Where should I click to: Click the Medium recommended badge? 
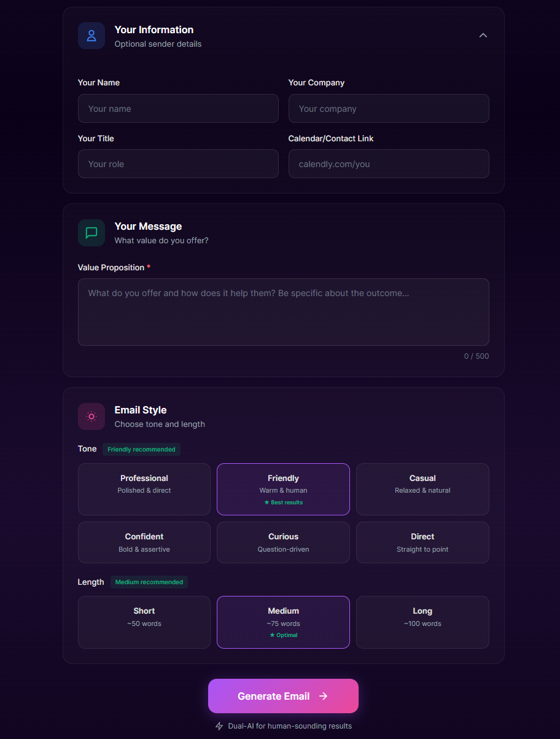(x=149, y=582)
